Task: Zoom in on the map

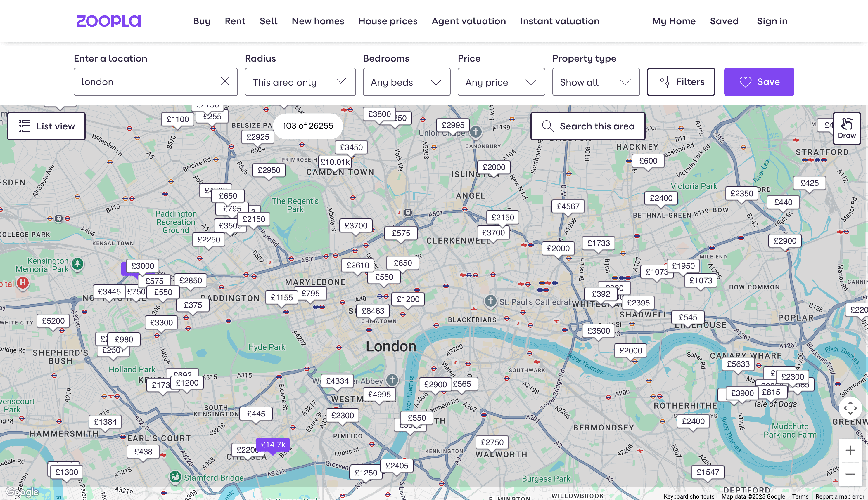Action: coord(850,450)
